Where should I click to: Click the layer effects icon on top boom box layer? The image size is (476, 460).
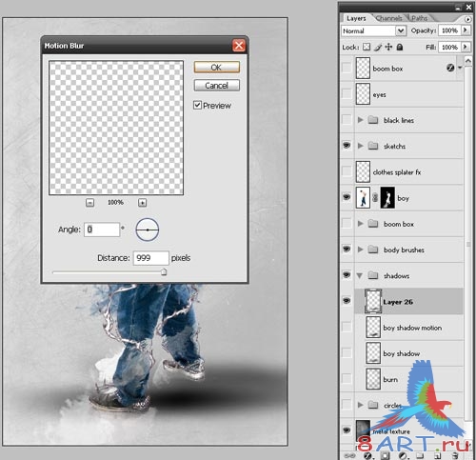[450, 68]
